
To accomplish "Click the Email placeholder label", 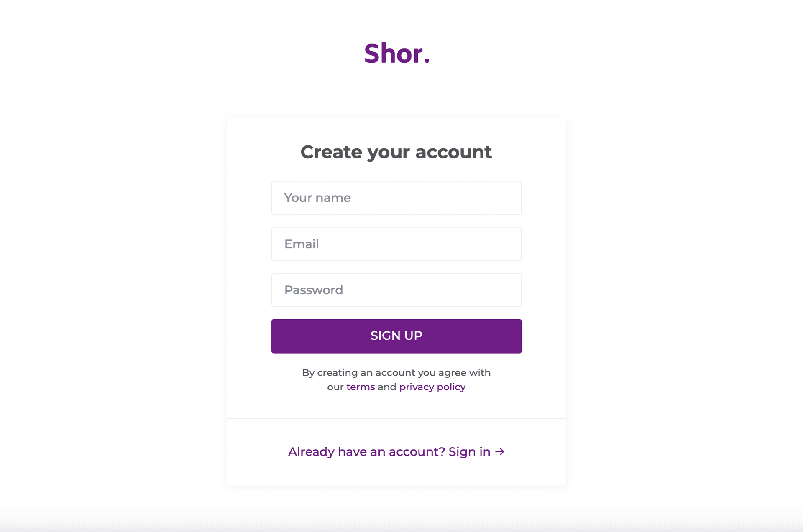I will 302,244.
